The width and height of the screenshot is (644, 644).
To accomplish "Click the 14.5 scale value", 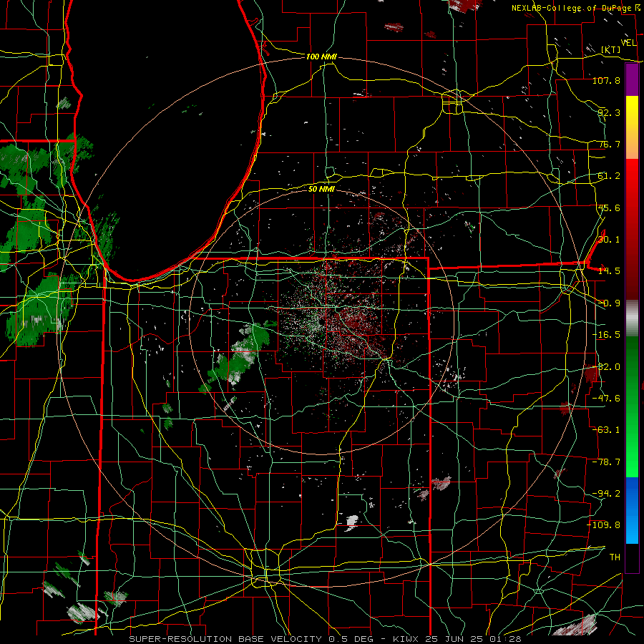I will (x=609, y=271).
